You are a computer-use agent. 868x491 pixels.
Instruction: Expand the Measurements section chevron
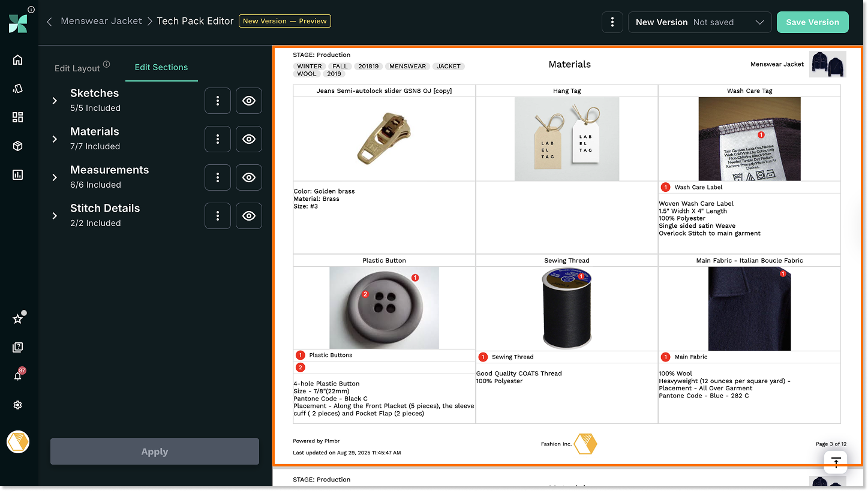[55, 177]
